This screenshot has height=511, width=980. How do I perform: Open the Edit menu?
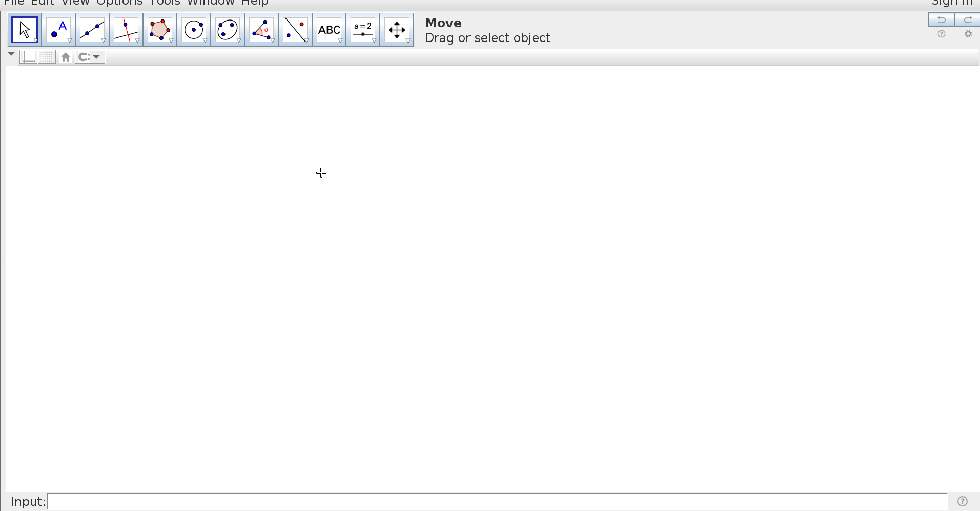[x=43, y=3]
